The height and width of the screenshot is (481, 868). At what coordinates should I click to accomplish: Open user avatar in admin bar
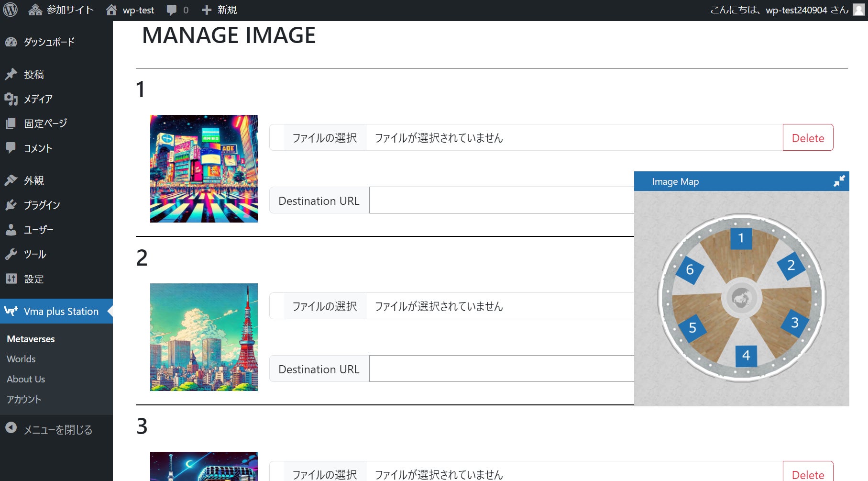pyautogui.click(x=859, y=10)
